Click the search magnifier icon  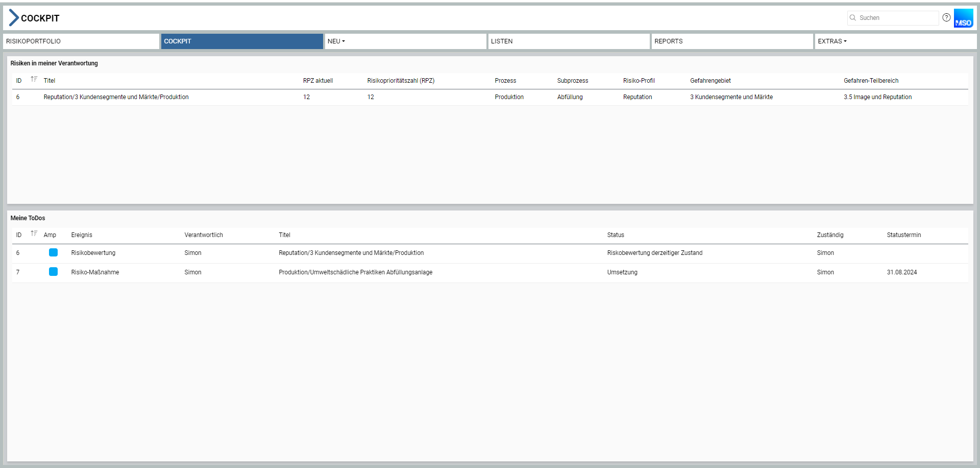[852, 18]
